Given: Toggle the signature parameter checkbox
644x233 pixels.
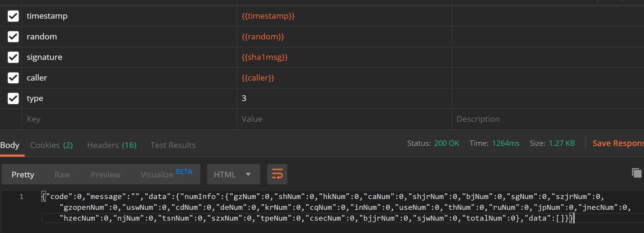Looking at the screenshot, I should click(13, 57).
